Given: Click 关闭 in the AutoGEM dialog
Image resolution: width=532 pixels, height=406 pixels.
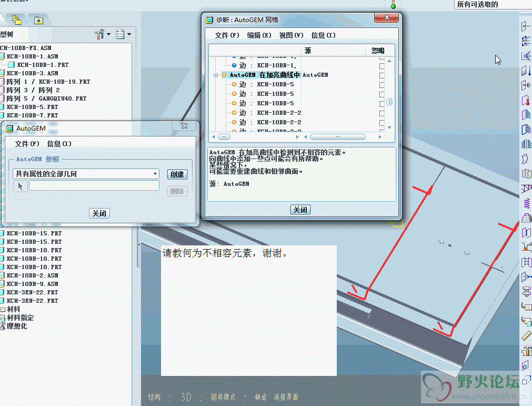Looking at the screenshot, I should coord(99,213).
